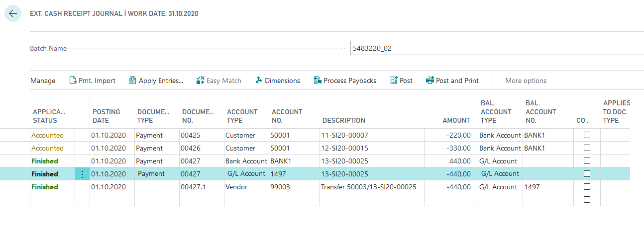
Task: Open the Manage menu
Action: tap(43, 80)
